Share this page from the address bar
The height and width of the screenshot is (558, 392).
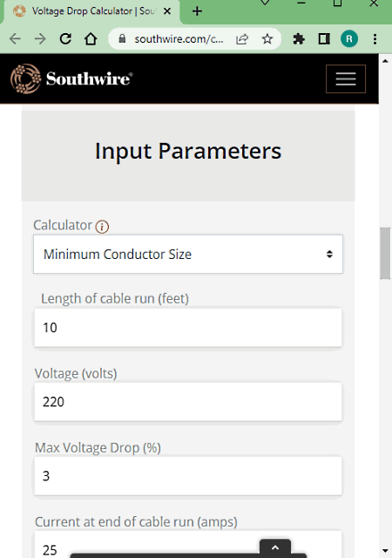[x=242, y=38]
